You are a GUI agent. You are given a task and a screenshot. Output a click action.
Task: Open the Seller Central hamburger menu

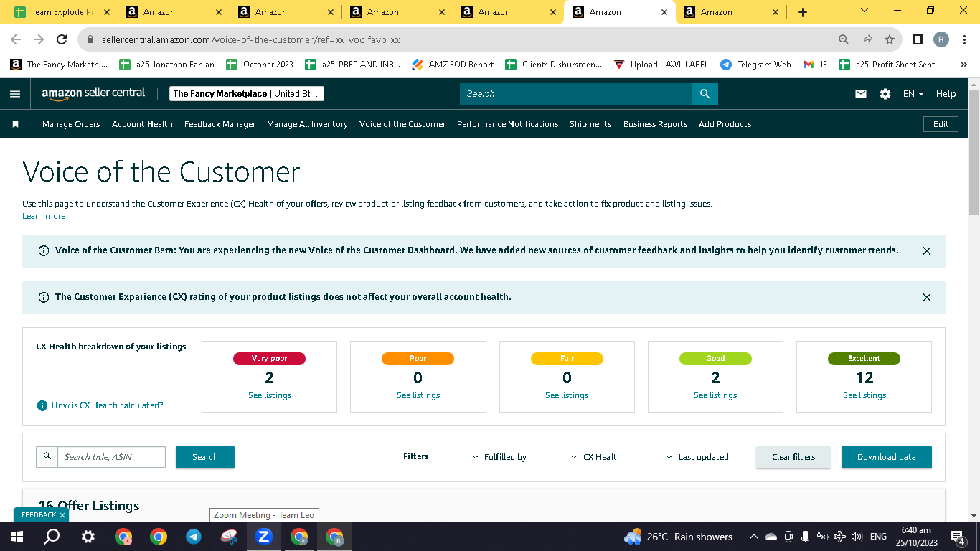pos(15,94)
